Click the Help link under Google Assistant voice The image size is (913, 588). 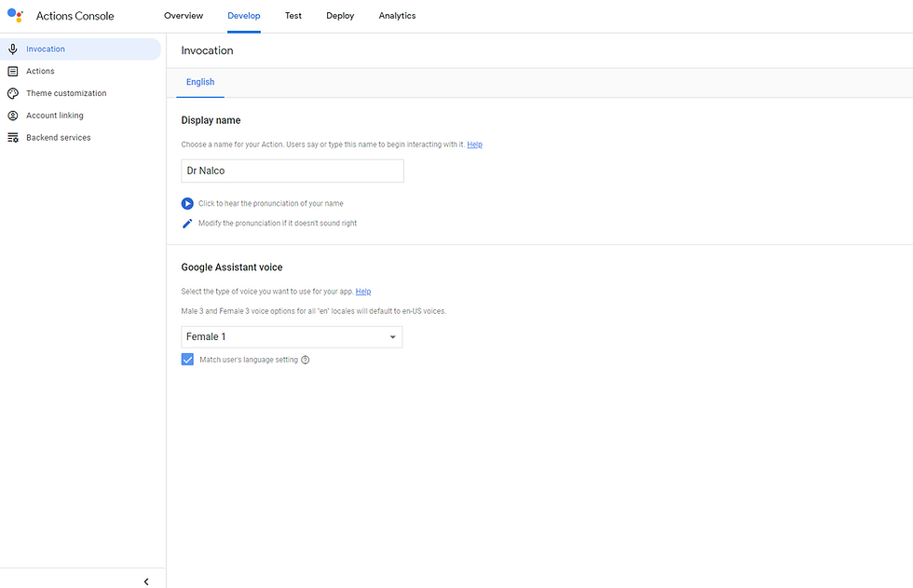(x=363, y=291)
